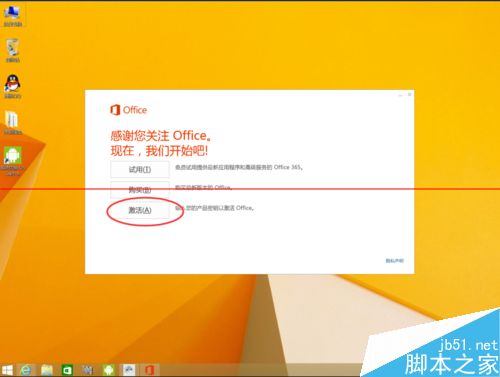
Task: Minimize the Office dialog window
Action: click(401, 95)
